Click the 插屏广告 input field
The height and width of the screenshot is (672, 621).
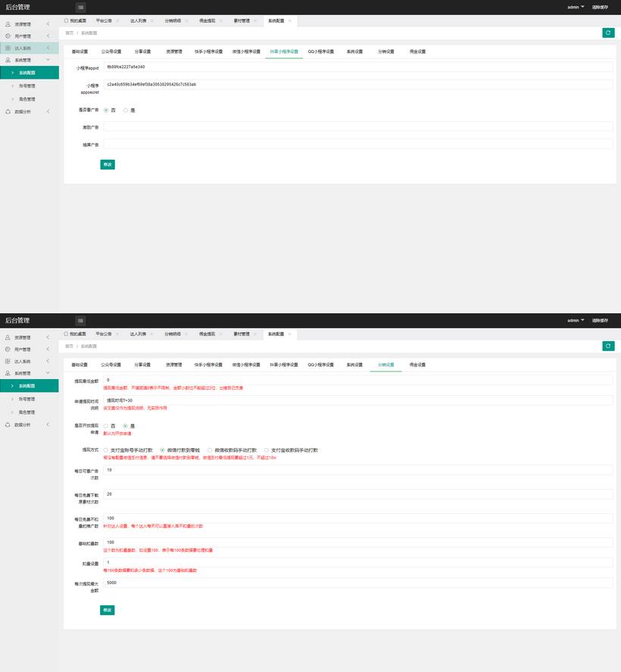pyautogui.click(x=357, y=144)
